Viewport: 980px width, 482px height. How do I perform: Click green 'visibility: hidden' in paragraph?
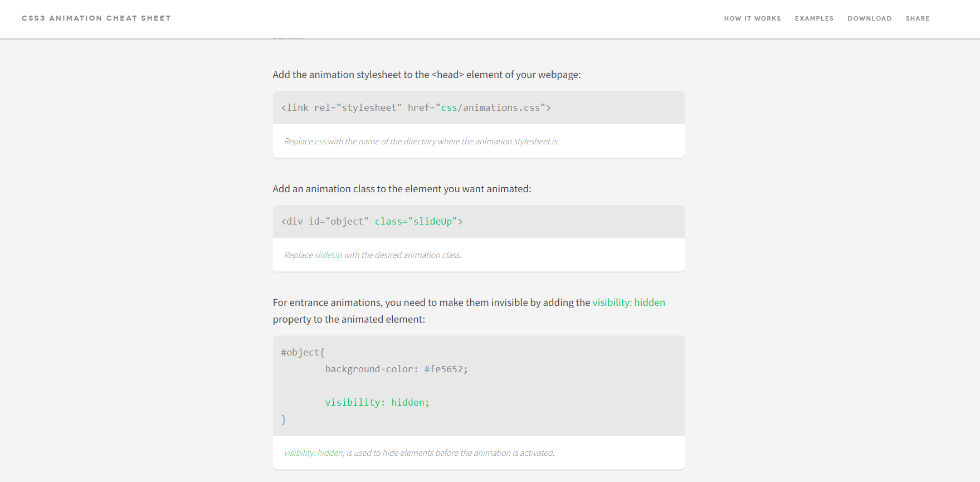click(628, 302)
